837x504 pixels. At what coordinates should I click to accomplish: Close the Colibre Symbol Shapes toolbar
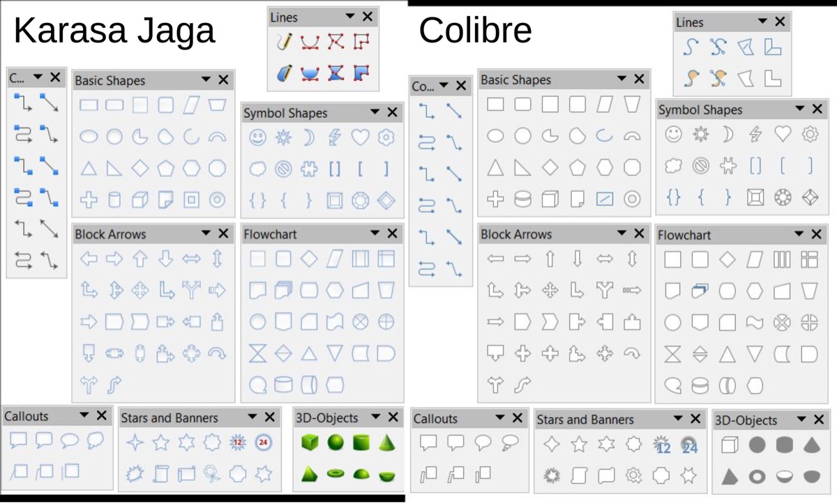[817, 109]
